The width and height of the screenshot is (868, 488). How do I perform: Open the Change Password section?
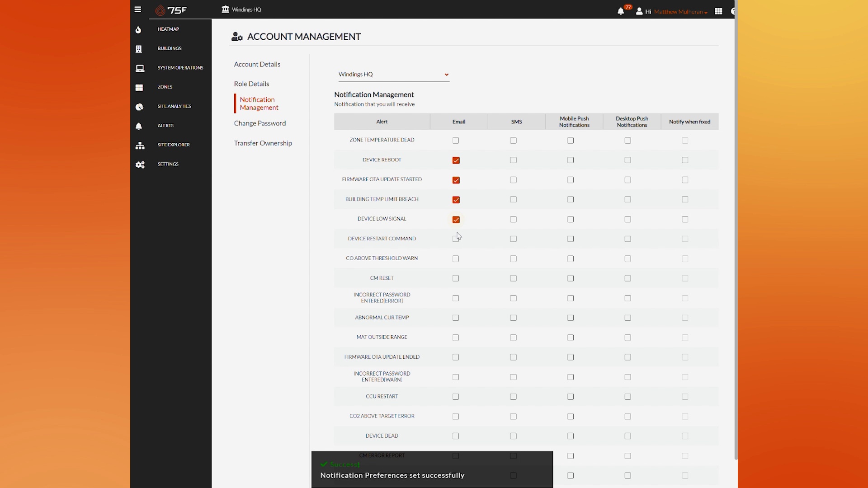(259, 123)
